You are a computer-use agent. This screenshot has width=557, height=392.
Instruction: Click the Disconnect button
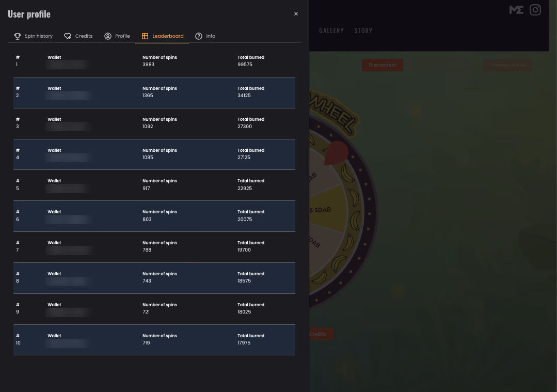[382, 65]
